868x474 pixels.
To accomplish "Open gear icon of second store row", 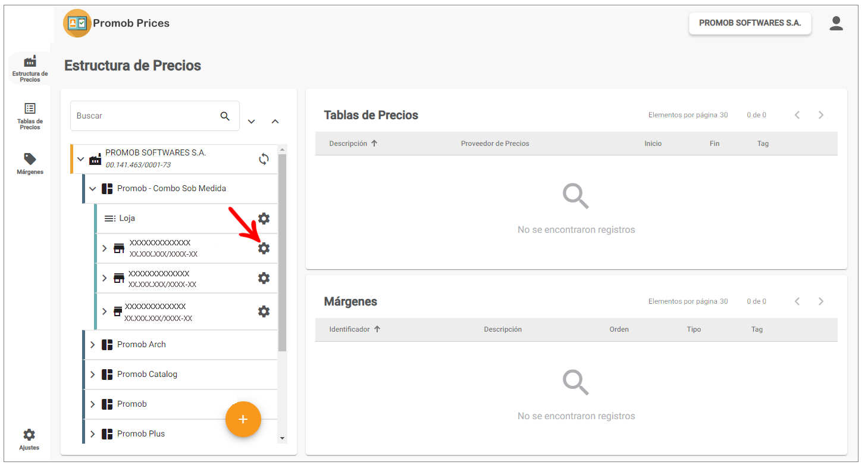I will pyautogui.click(x=264, y=278).
